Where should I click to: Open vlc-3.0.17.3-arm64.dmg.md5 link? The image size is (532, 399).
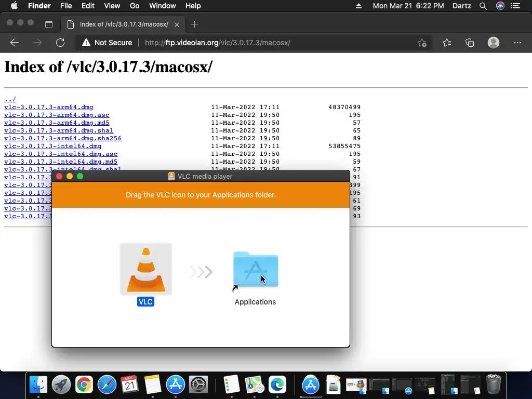57,123
